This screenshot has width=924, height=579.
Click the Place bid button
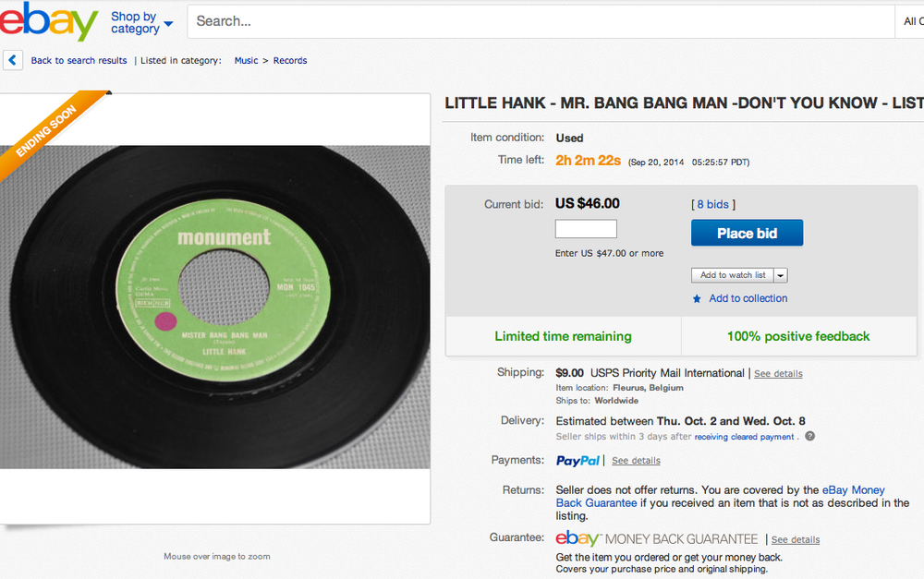[x=748, y=234]
